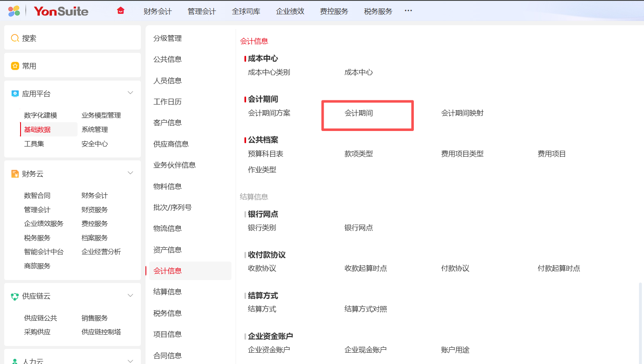Open the 费用项目 link

[x=551, y=153]
